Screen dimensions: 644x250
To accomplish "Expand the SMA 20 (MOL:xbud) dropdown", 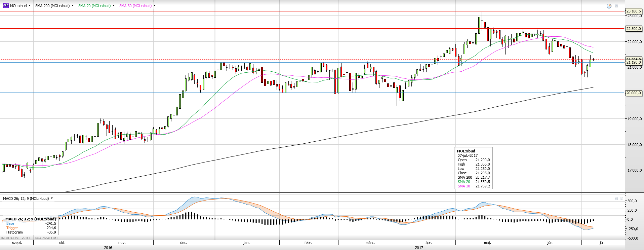I will click(x=114, y=6).
